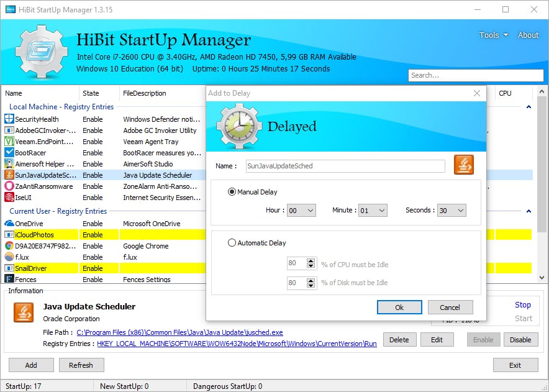Click 'ZoneAlarm Anti-Ranso...' description
This screenshot has width=549, height=392.
click(x=160, y=186)
